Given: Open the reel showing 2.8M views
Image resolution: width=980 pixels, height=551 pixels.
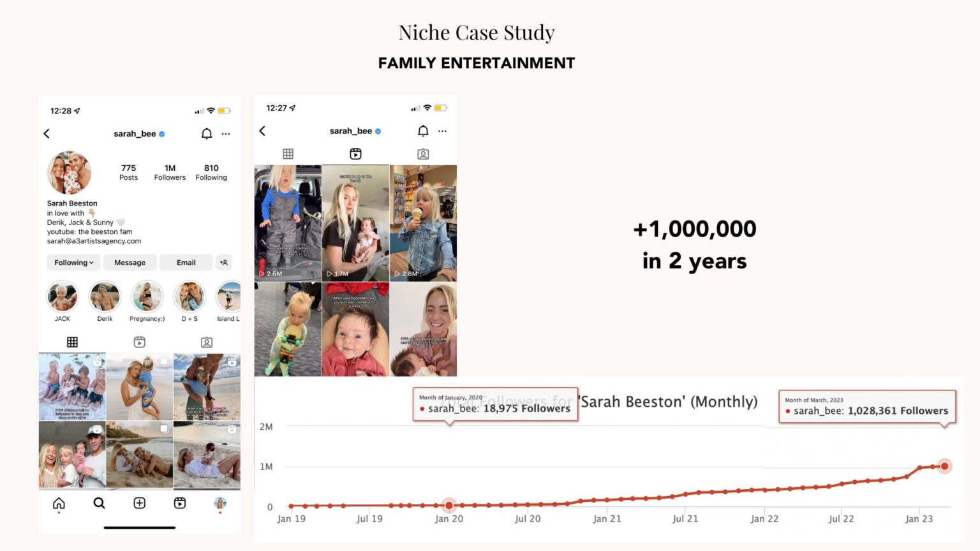Looking at the screenshot, I should 422,223.
